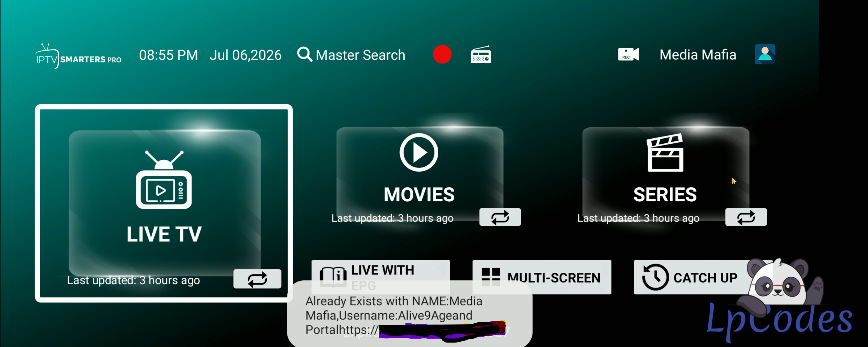This screenshot has width=868, height=347.
Task: Click the Master Search magnifier icon
Action: pyautogui.click(x=305, y=54)
